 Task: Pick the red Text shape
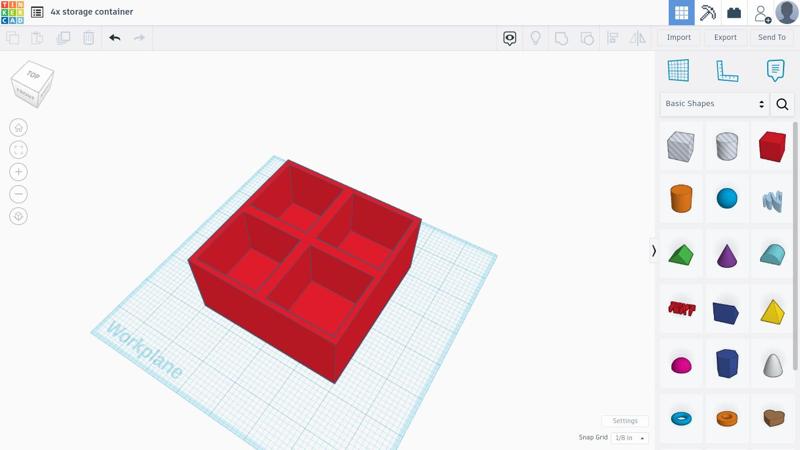pos(682,308)
